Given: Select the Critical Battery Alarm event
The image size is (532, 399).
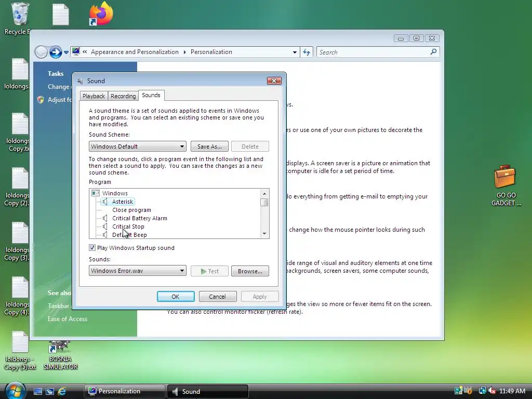Looking at the screenshot, I should [x=140, y=218].
